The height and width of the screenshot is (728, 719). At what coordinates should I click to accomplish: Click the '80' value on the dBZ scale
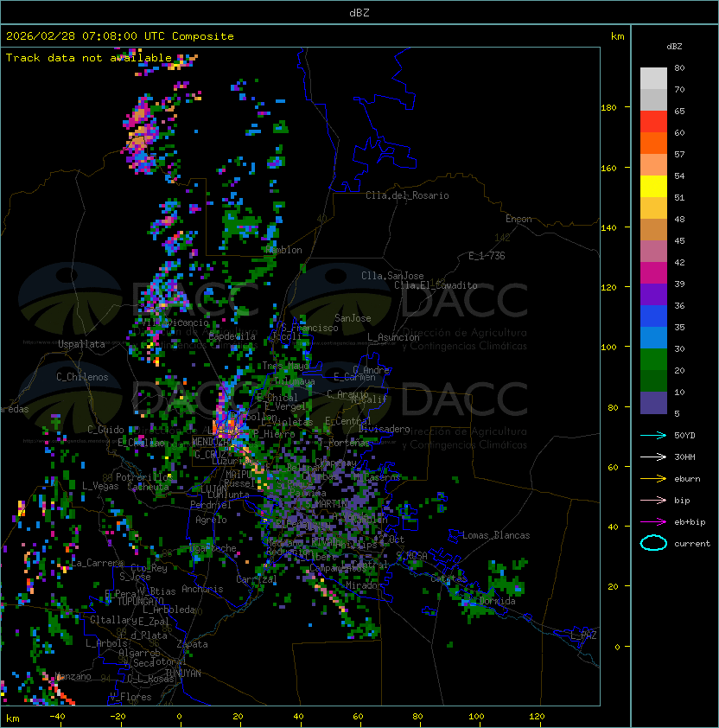pos(679,67)
